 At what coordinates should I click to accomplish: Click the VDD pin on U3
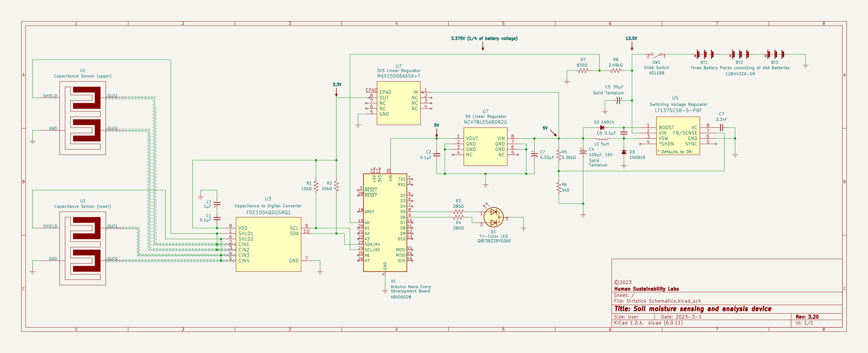click(243, 228)
